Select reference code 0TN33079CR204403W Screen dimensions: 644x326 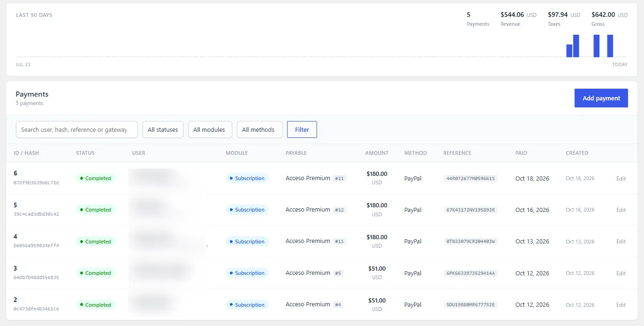pyautogui.click(x=470, y=242)
